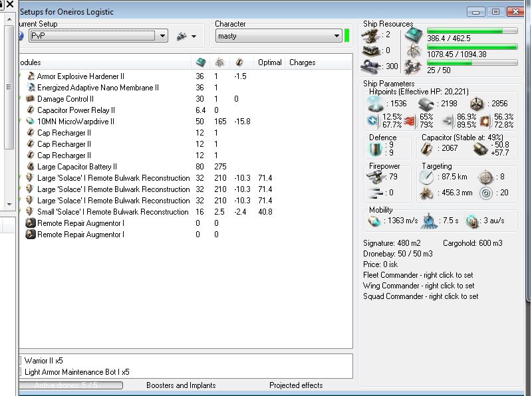Click the left panel scrollbar down arrow
This screenshot has height=396, width=532.
(9, 205)
